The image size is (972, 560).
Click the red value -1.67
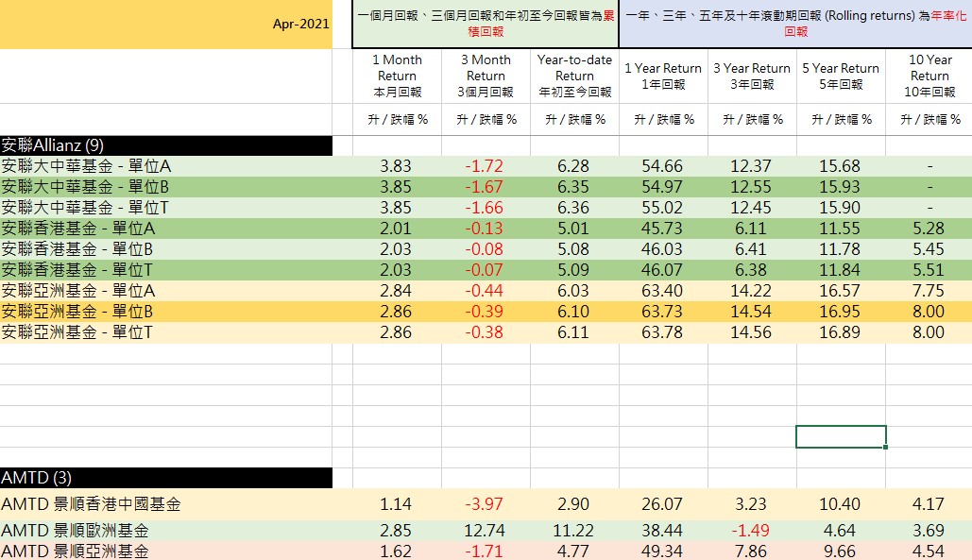click(x=485, y=187)
